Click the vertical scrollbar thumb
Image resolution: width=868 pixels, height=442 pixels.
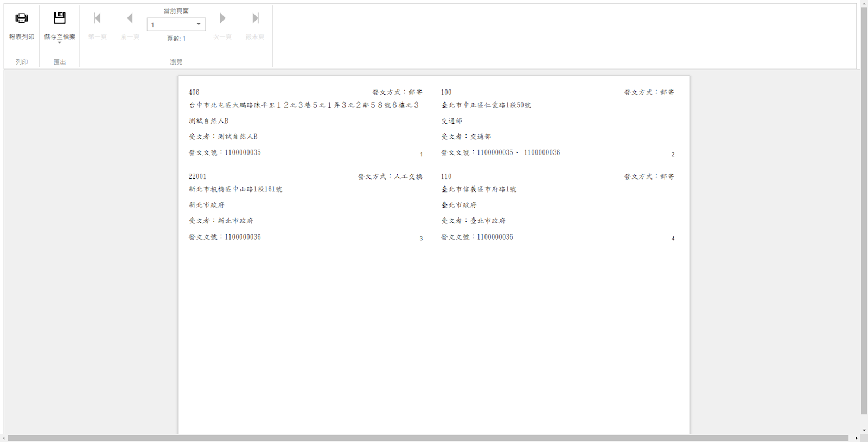click(864, 212)
